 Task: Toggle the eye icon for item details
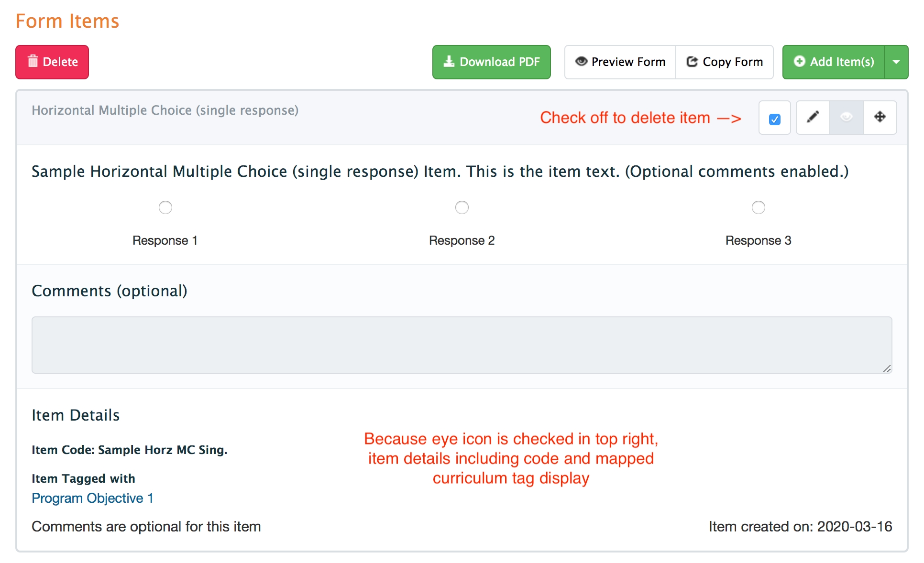(x=846, y=117)
